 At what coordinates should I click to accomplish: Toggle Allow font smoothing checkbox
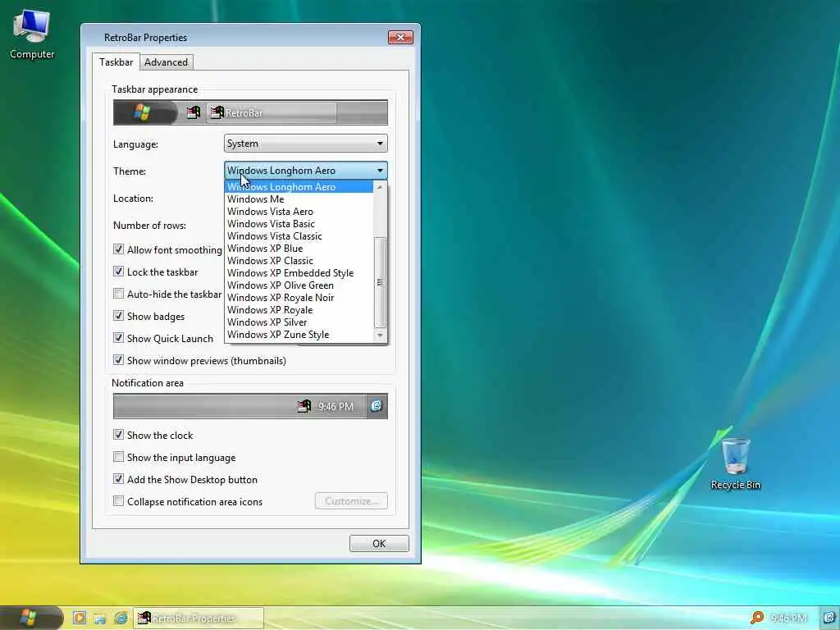pos(118,249)
